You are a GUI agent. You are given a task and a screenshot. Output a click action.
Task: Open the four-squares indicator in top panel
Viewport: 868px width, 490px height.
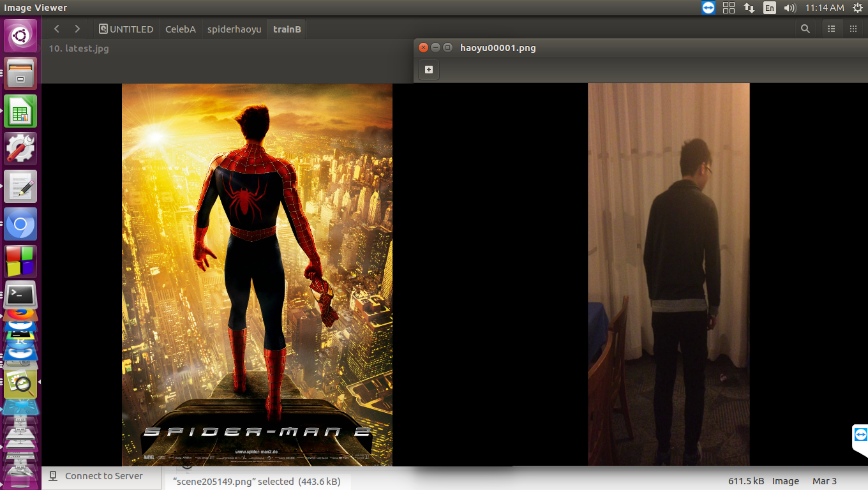[x=729, y=8]
